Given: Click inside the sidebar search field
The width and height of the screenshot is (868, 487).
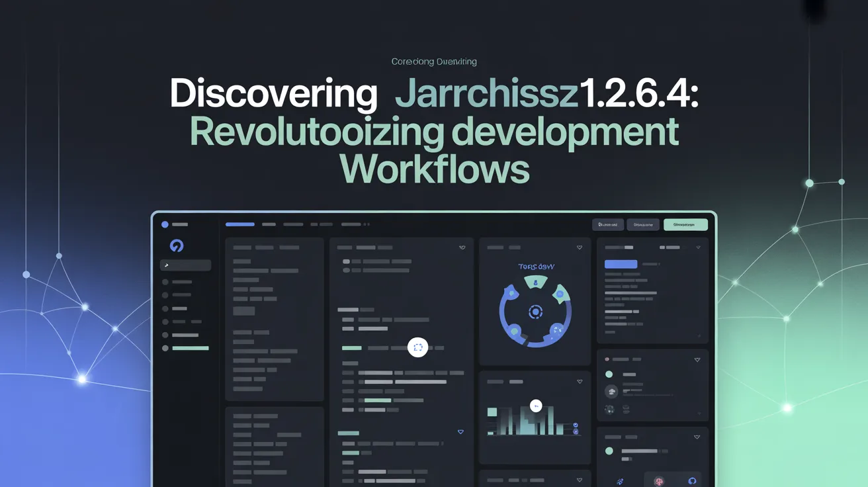Looking at the screenshot, I should pyautogui.click(x=185, y=265).
